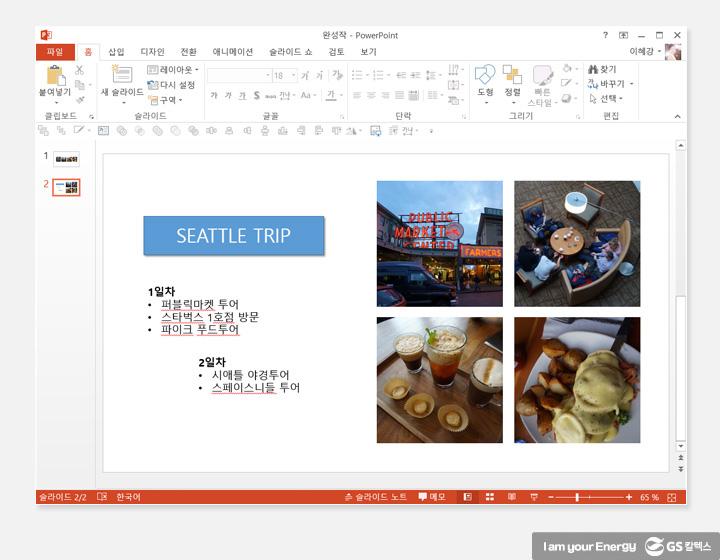This screenshot has width=720, height=560.
Task: Toggle Normal view button in status bar
Action: 468,497
